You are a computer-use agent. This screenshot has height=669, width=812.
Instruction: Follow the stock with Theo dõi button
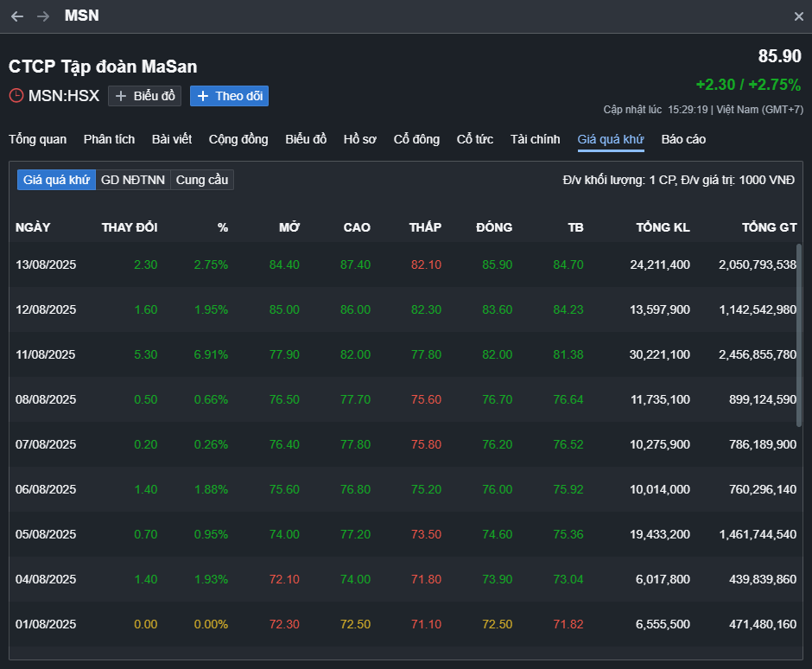click(229, 96)
